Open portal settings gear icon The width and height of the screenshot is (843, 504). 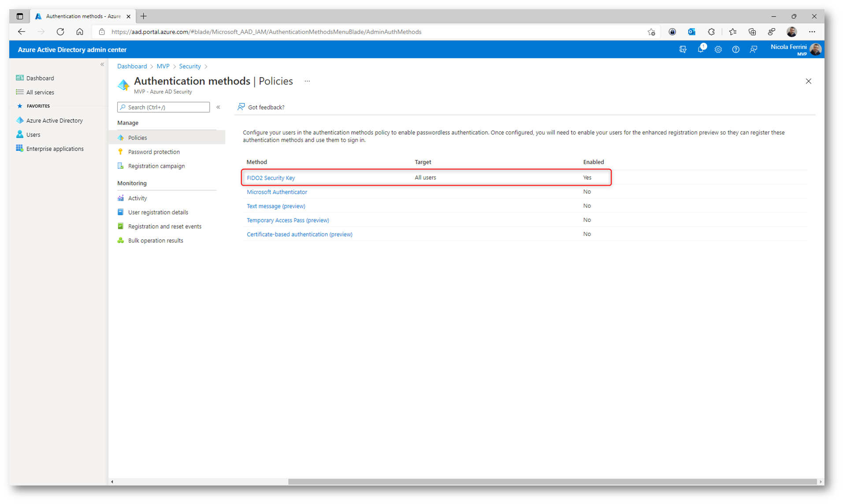(x=718, y=49)
